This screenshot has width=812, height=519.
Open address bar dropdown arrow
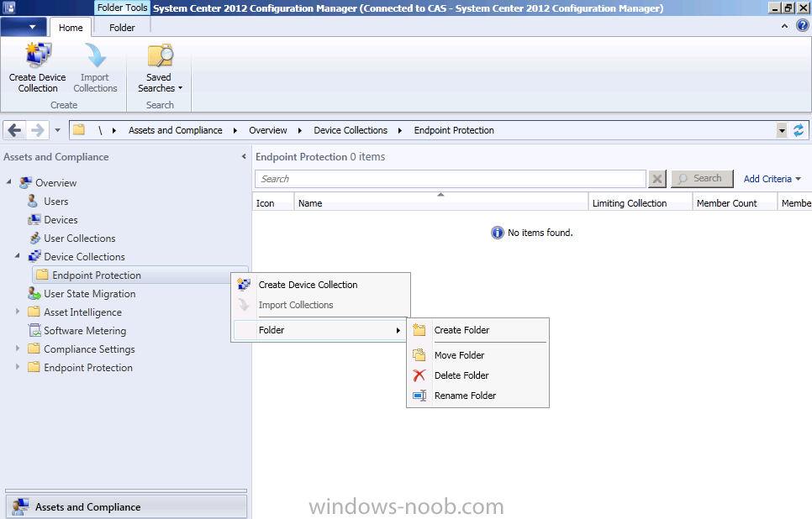(x=782, y=130)
